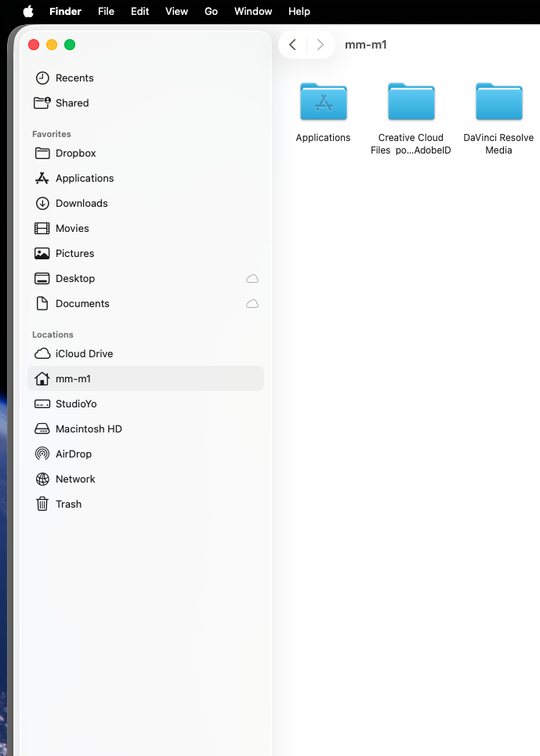Go to Downloads in the sidebar

tap(146, 204)
